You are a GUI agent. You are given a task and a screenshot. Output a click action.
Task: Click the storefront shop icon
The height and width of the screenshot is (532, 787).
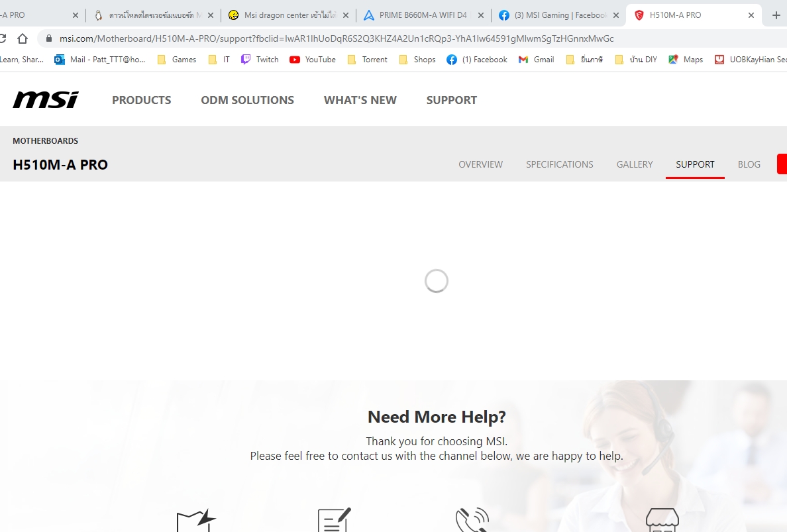click(662, 520)
